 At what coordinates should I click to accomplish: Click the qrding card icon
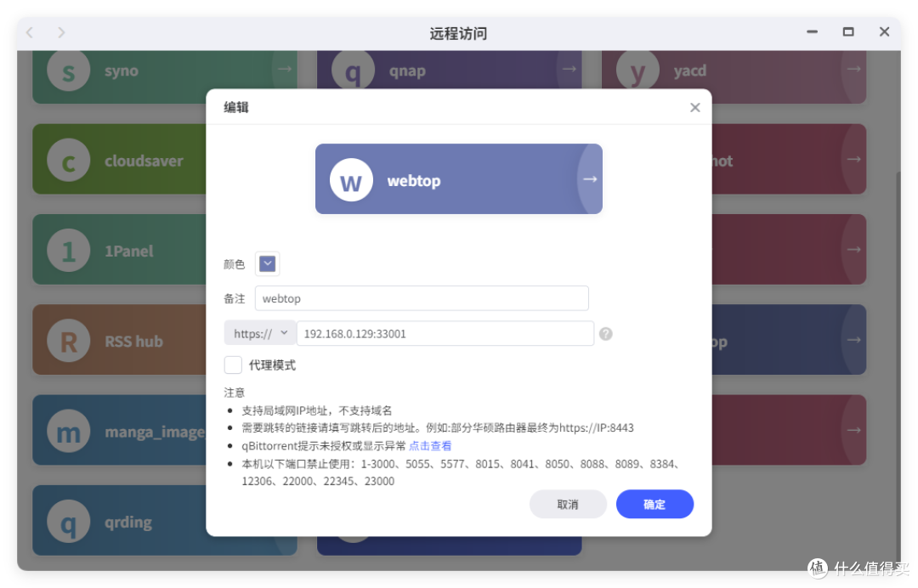[x=69, y=522]
